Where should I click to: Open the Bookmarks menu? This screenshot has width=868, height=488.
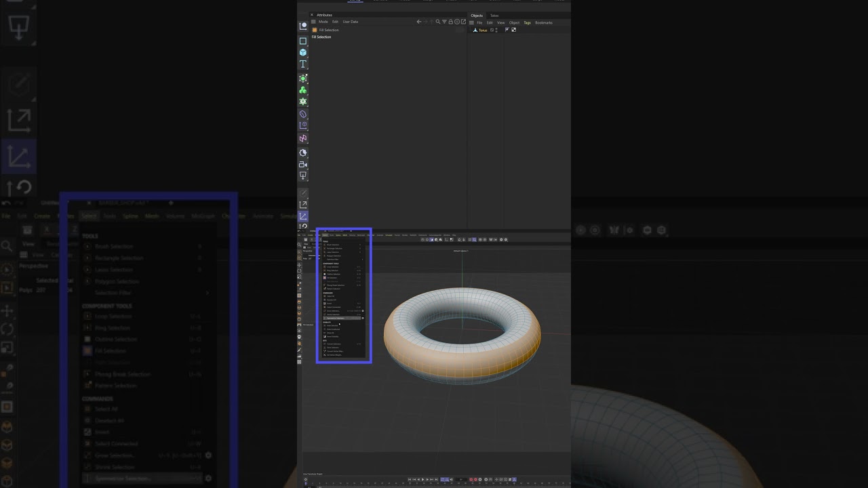[x=544, y=22]
